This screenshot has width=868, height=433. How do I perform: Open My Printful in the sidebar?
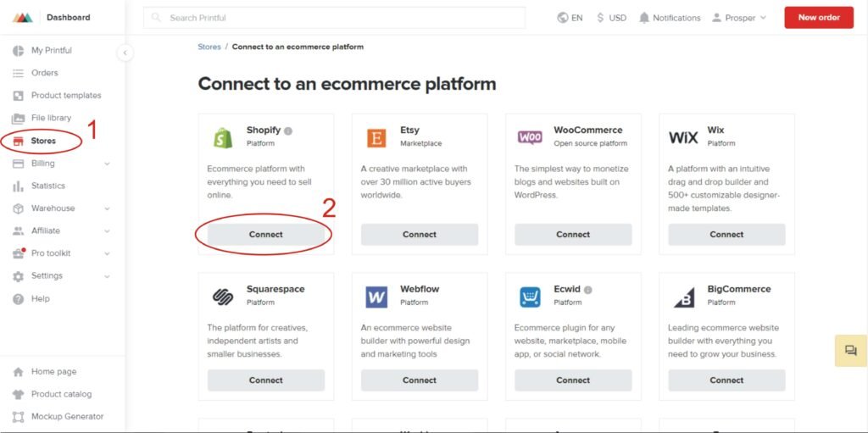(52, 50)
